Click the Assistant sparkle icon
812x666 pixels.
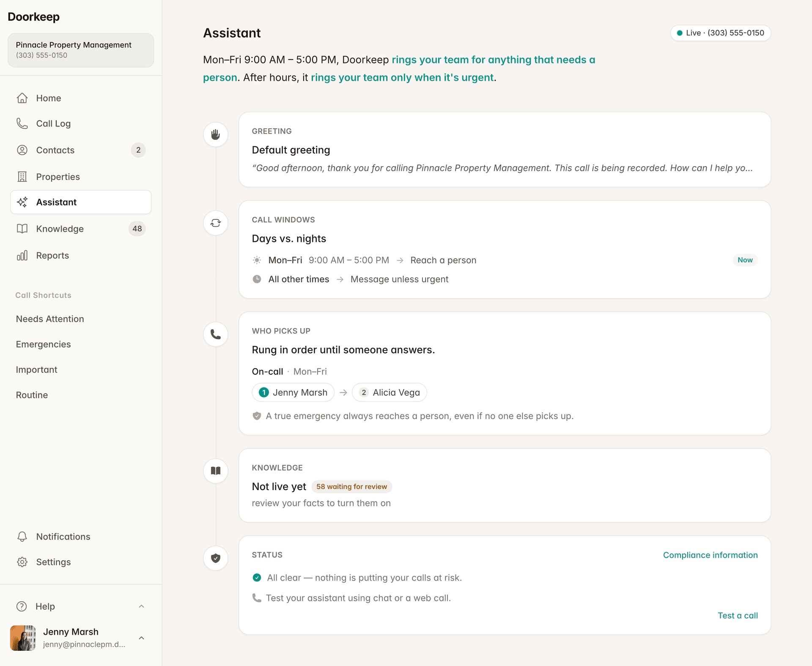point(22,202)
